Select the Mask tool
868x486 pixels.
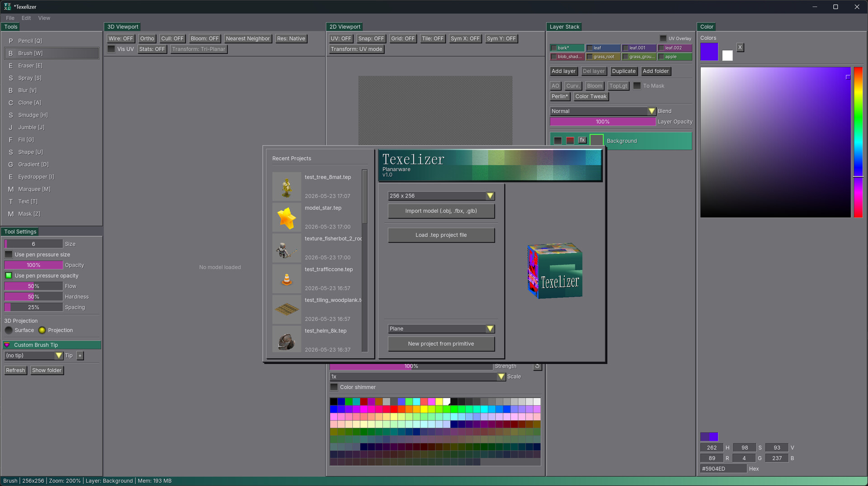coord(52,214)
